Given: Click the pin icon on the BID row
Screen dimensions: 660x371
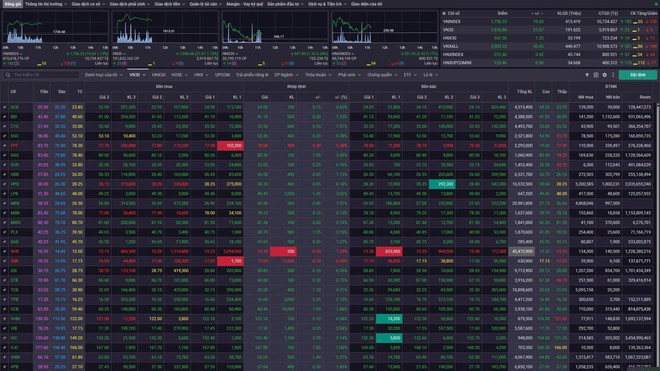Looking at the screenshot, I should click(5, 117).
